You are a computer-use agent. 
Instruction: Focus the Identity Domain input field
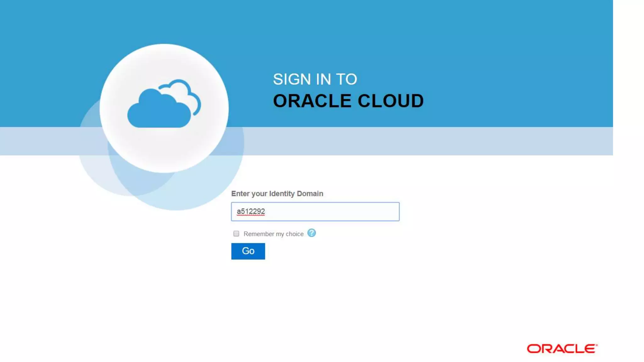315,212
